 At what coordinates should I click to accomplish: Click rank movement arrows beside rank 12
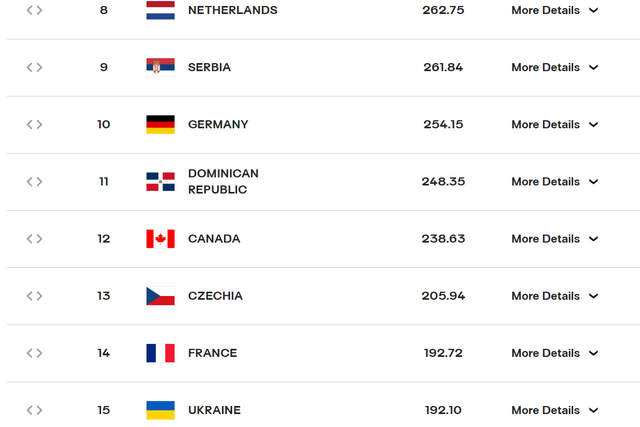pos(34,239)
